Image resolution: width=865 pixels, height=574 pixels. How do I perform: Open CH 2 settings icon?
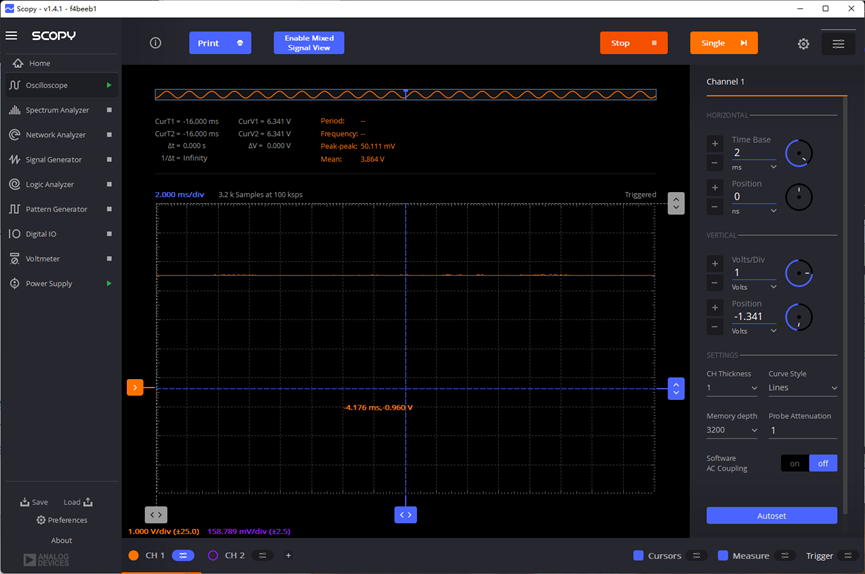(262, 555)
